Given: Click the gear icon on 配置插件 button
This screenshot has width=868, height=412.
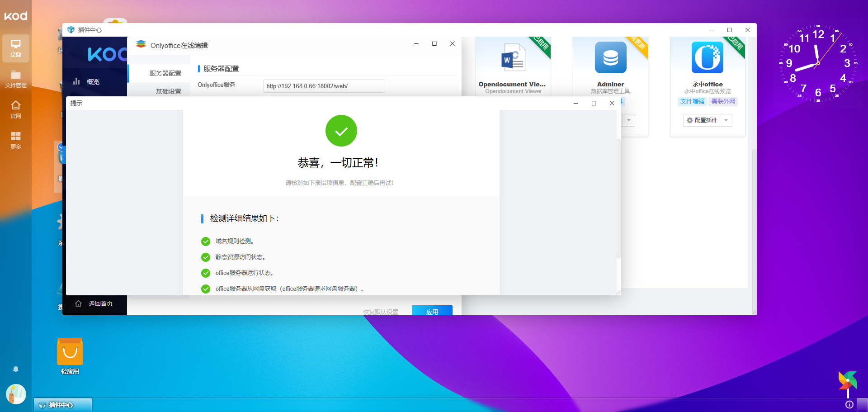Looking at the screenshot, I should pyautogui.click(x=690, y=120).
